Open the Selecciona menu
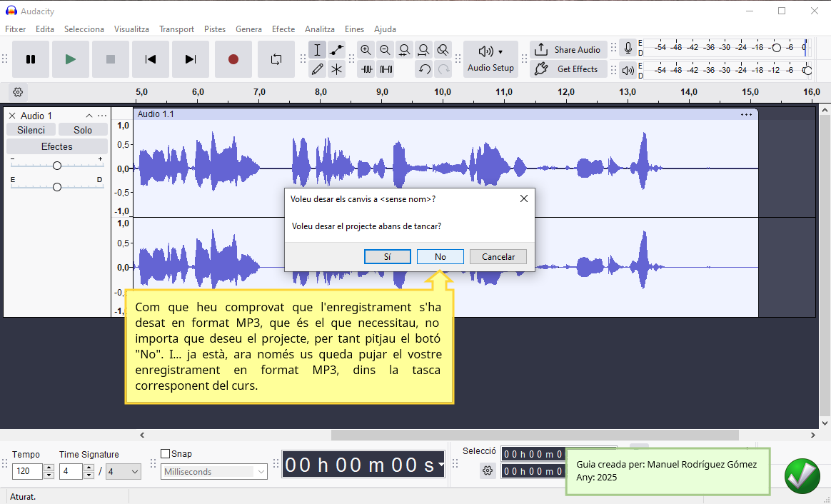This screenshot has width=831, height=504. click(84, 29)
